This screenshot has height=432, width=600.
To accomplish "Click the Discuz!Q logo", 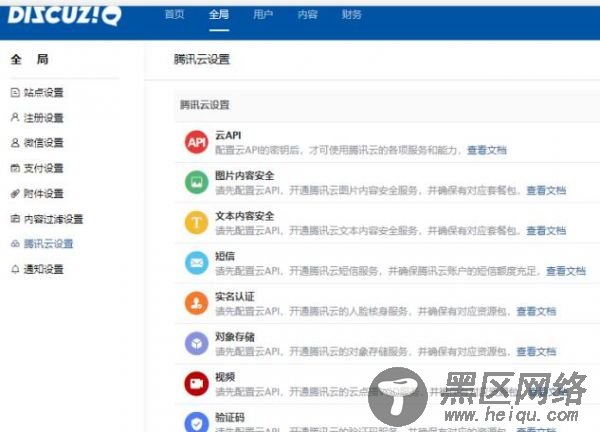I will (x=64, y=16).
